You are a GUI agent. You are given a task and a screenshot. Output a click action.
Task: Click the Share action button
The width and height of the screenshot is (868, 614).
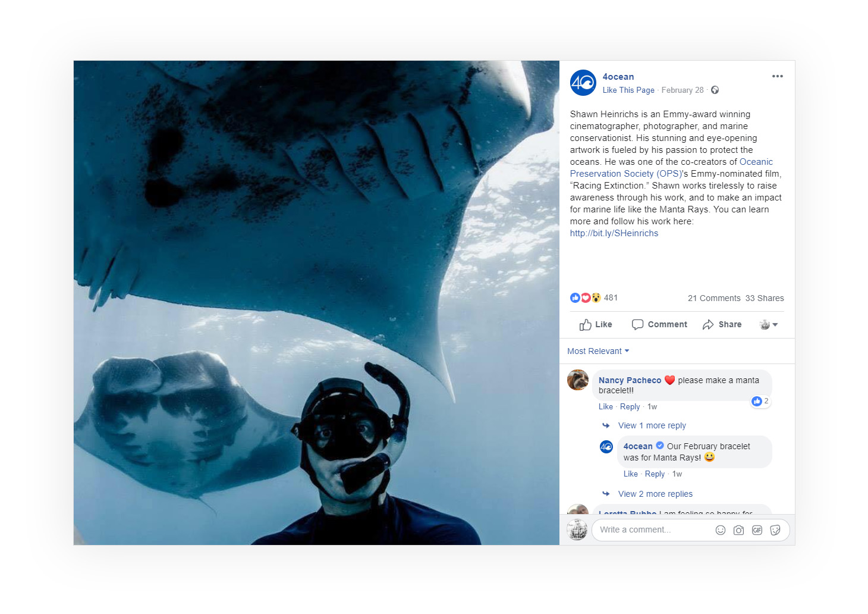722,324
